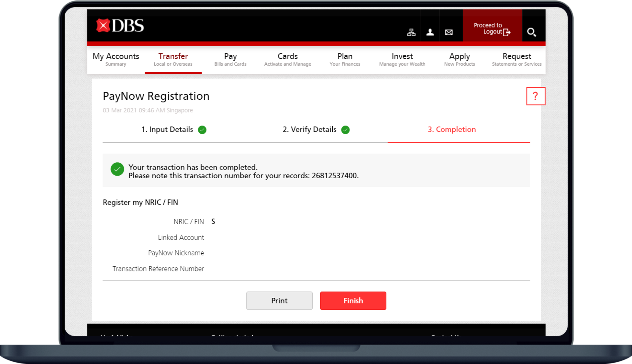The image size is (632, 364).
Task: Open Invest Manage your Wealth menu
Action: (402, 60)
